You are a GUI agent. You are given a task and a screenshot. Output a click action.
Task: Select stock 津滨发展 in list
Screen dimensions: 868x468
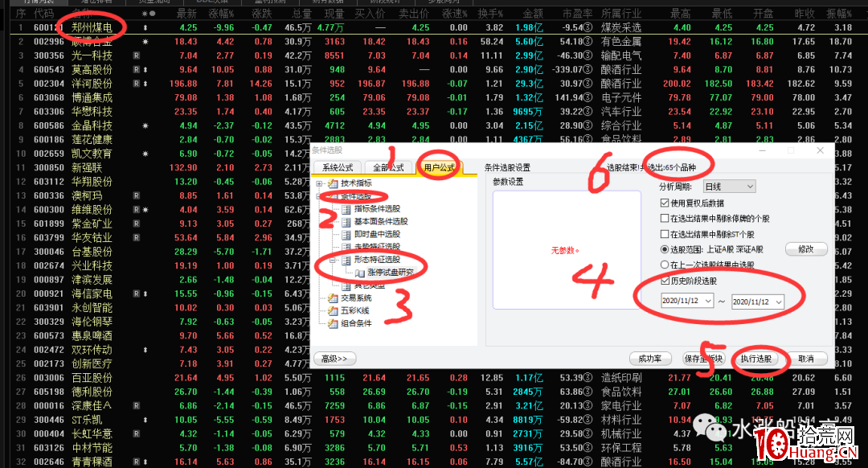coord(92,280)
